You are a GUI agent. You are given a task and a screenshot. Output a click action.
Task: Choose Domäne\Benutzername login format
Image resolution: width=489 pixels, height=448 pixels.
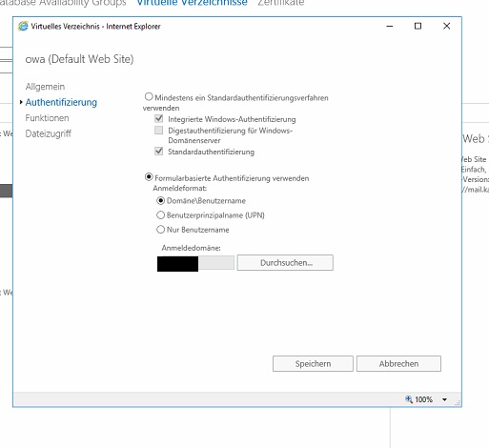(161, 201)
